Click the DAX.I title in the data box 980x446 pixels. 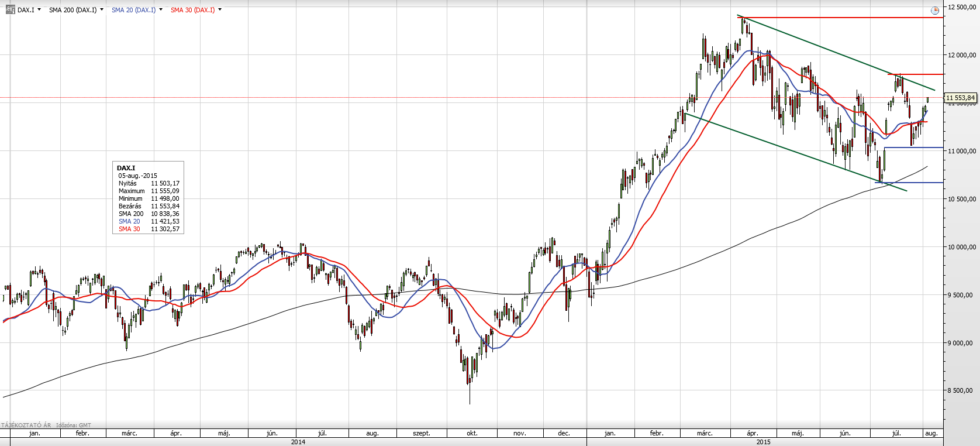(x=126, y=168)
